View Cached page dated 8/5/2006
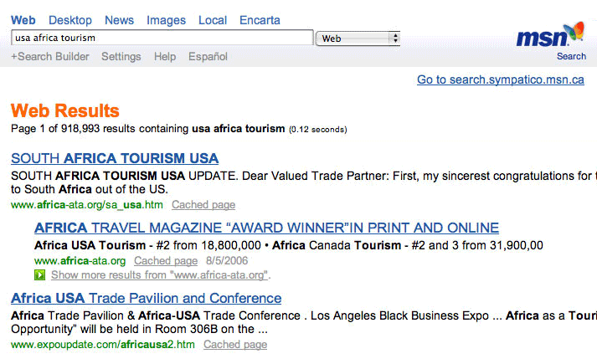Screen dimensions: 597x364 [166, 261]
